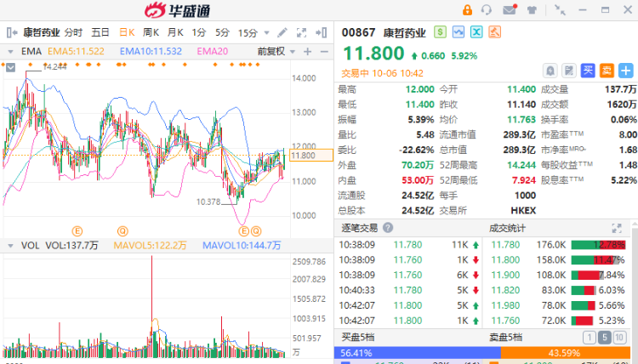The height and width of the screenshot is (364, 638).
Task: Click the blue 买 buy button
Action: click(x=588, y=71)
